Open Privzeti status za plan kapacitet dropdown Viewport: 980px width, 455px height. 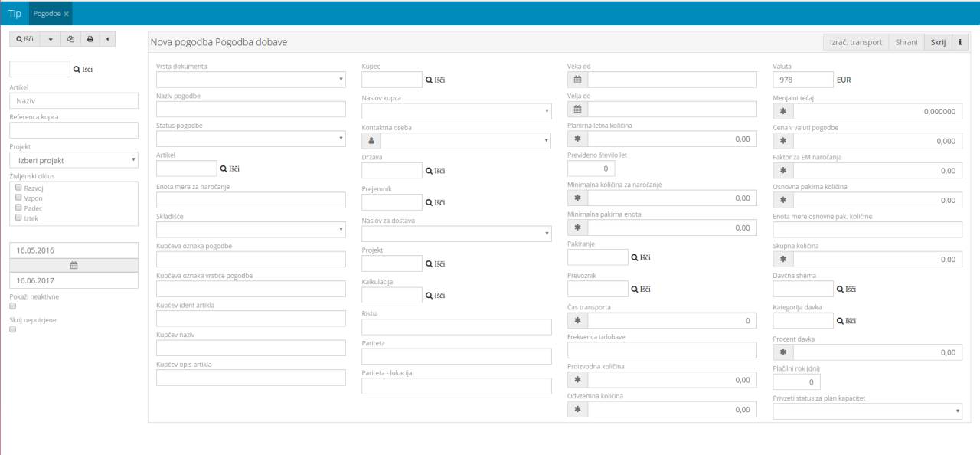click(867, 412)
